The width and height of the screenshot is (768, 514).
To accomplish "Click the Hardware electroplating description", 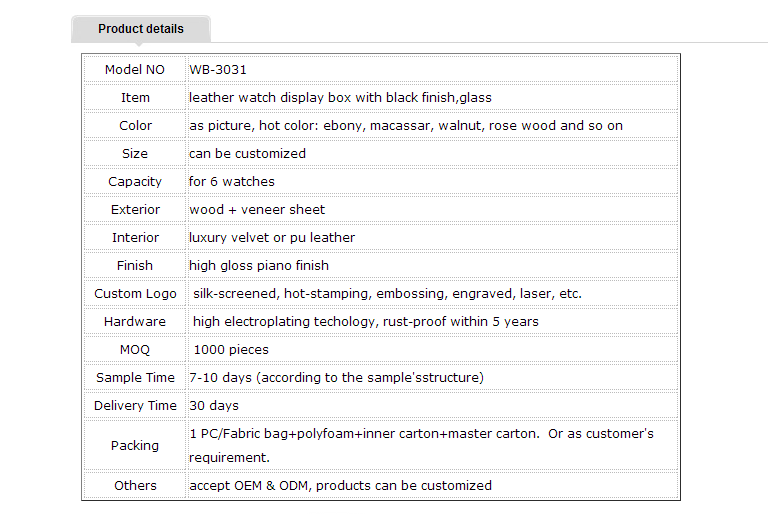I will pyautogui.click(x=366, y=321).
